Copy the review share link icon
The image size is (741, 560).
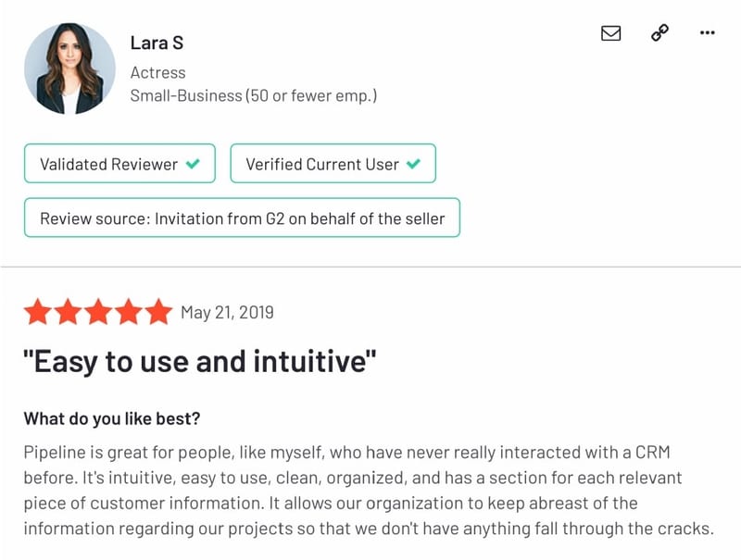pyautogui.click(x=659, y=33)
